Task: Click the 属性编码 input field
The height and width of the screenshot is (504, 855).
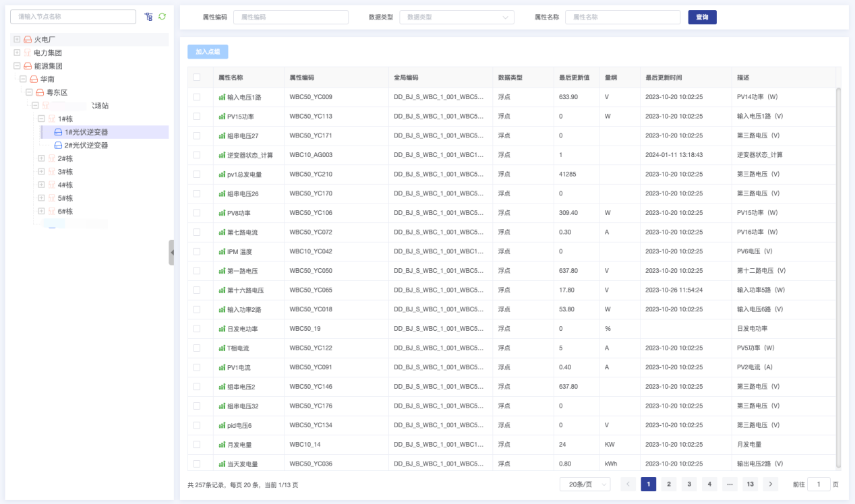Action: 291,18
